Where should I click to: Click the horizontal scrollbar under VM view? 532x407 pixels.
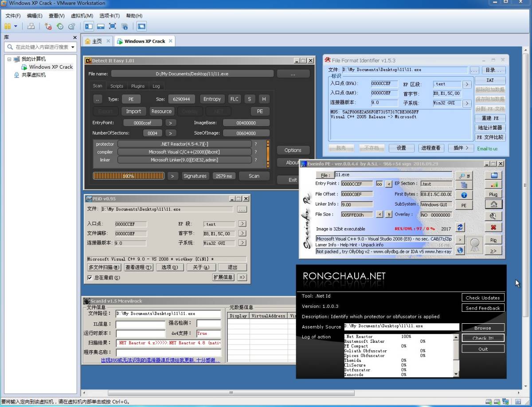[x=231, y=393]
